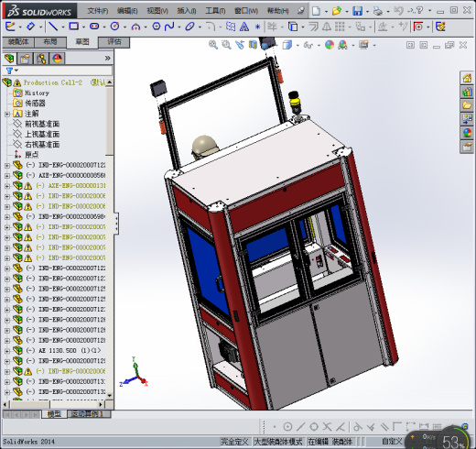Expand the AXE-ENG-0000000856 component
Viewport: 476px width, 449px height.
click(7, 176)
